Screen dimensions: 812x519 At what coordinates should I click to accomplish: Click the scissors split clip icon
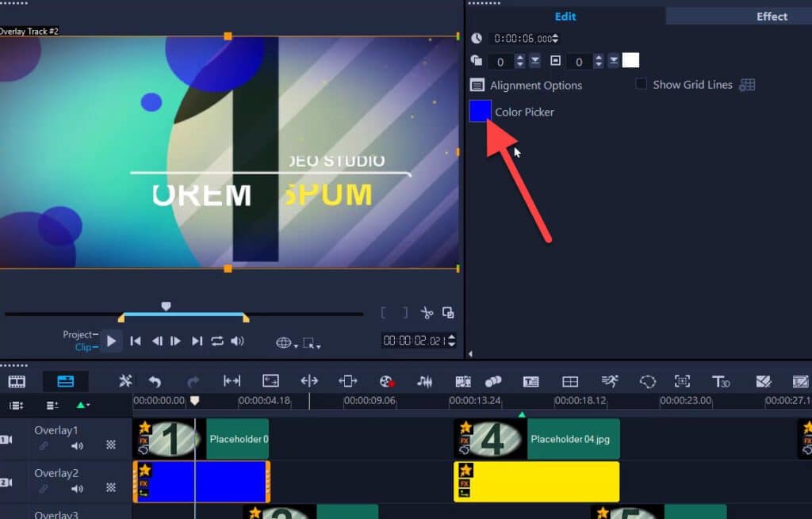coord(427,313)
